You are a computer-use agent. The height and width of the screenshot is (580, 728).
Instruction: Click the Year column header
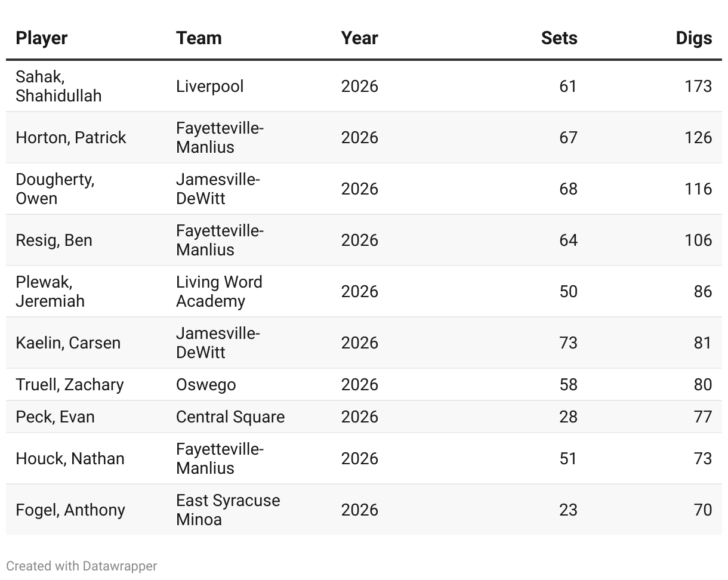pyautogui.click(x=359, y=38)
